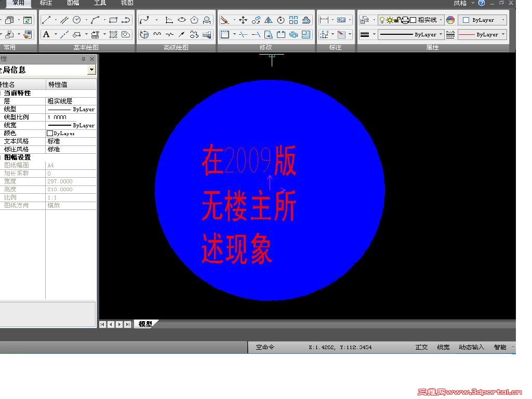This screenshot has width=532, height=399.
Task: Select the Circle drawing tool
Action: coord(77,20)
